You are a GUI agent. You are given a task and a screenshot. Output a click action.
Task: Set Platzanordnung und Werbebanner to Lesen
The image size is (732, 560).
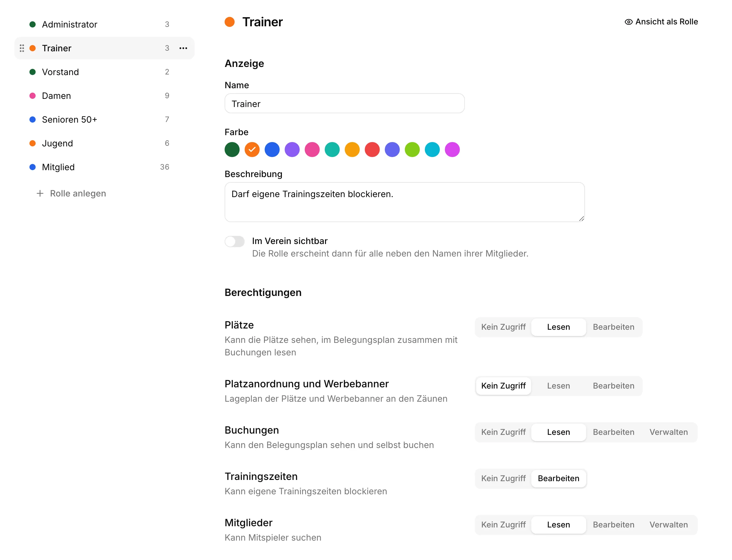click(x=558, y=385)
